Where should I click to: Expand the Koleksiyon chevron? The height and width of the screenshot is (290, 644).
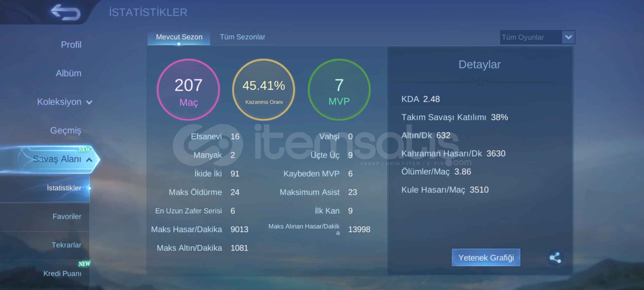point(89,102)
